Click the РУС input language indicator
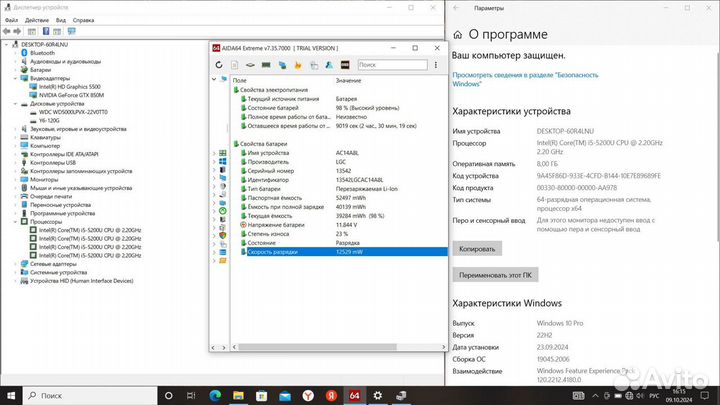Screen dimensions: 720x405 pyautogui.click(x=654, y=396)
